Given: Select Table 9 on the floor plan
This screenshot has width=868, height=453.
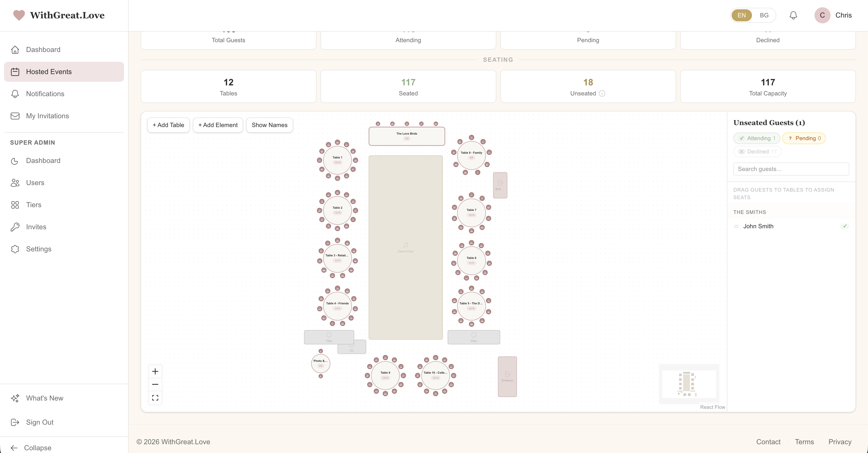Looking at the screenshot, I should point(385,375).
